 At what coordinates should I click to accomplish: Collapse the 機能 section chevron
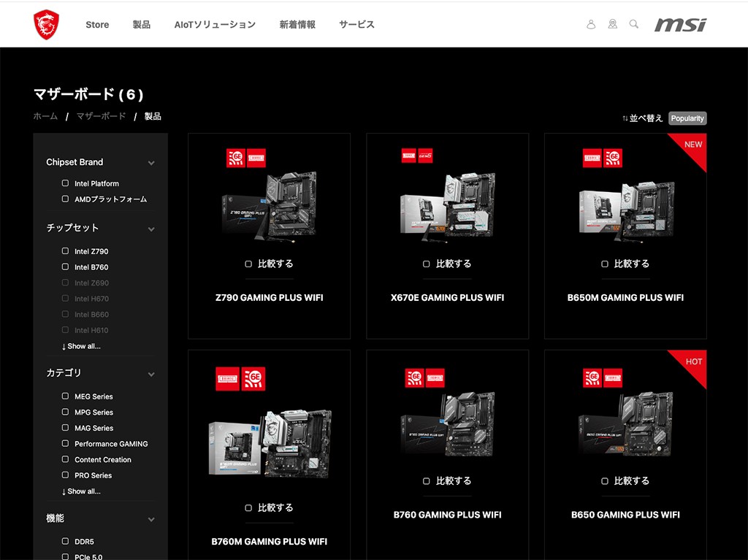tap(151, 519)
